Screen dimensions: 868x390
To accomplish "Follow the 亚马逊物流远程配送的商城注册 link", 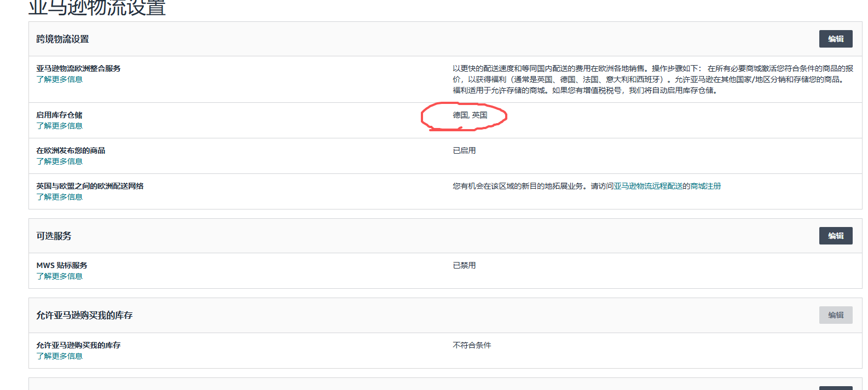I will pos(667,186).
